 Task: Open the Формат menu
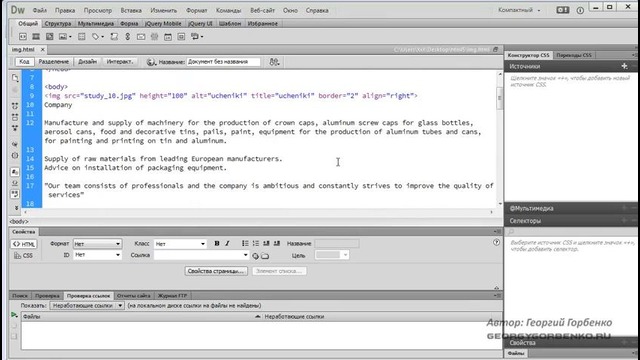click(197, 10)
